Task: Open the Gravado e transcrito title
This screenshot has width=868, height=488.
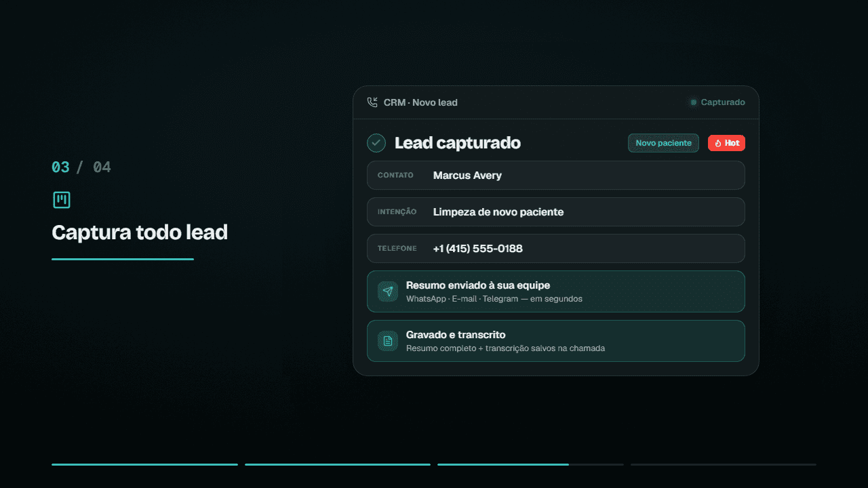Action: (x=456, y=335)
